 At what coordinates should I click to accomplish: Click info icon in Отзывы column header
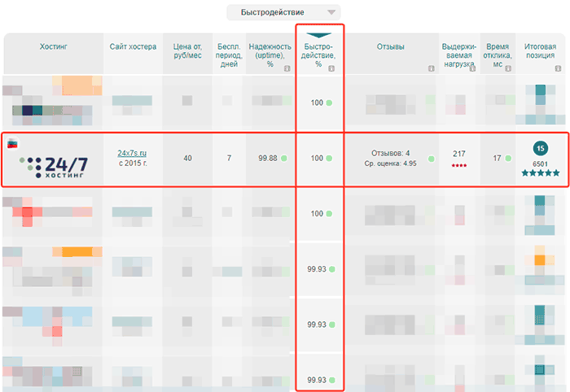pyautogui.click(x=431, y=68)
